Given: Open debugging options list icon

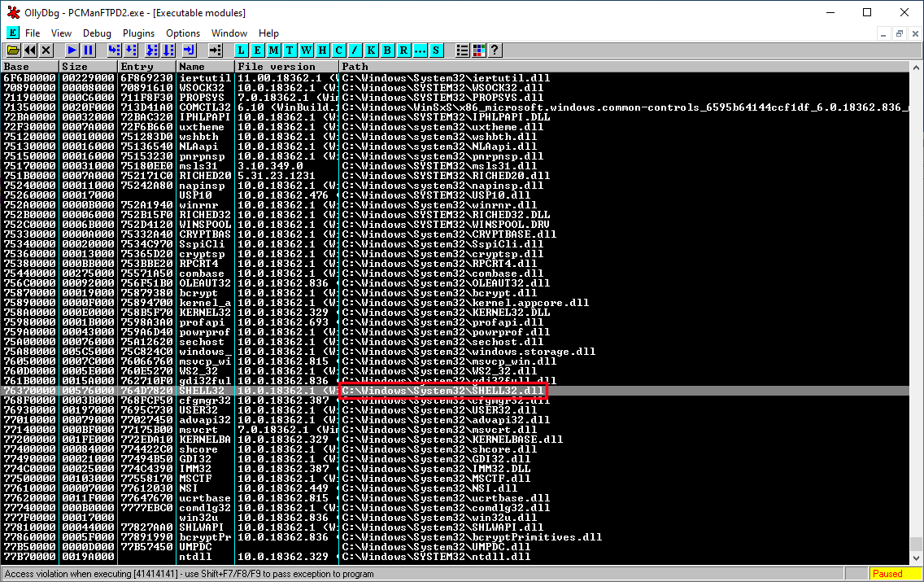Looking at the screenshot, I should [463, 50].
